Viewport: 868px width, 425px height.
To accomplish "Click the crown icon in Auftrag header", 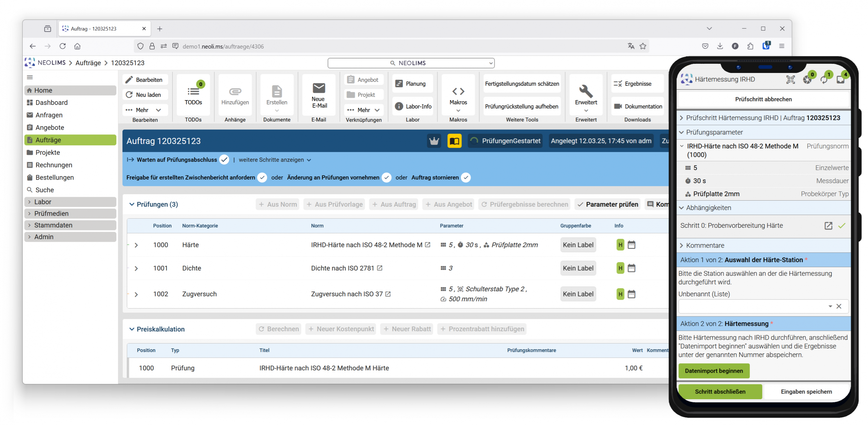I will 434,141.
